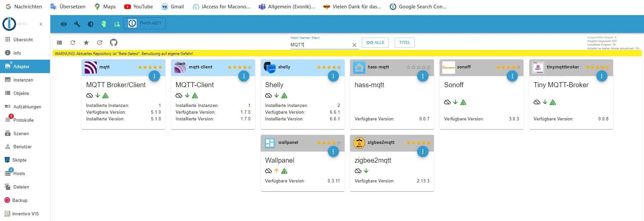
Task: Open the Sonoff adapter three-dot menu
Action: [x=512, y=76]
